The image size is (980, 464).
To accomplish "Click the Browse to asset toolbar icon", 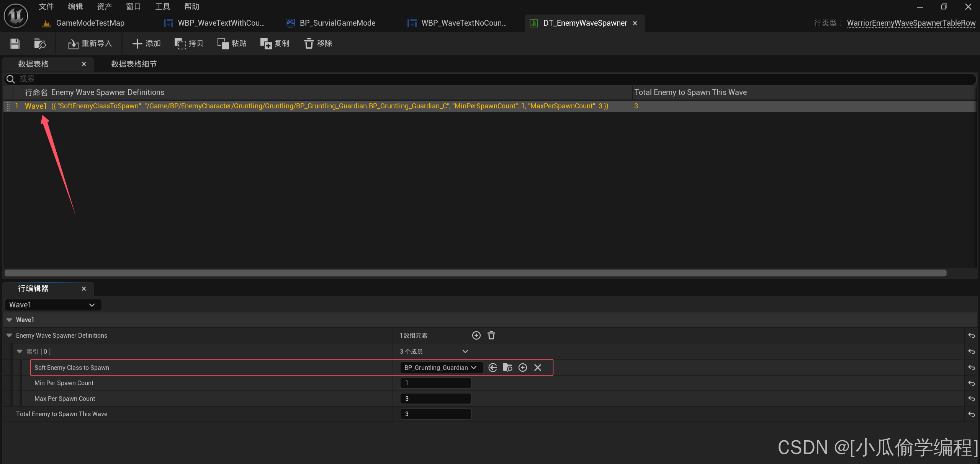I will click(40, 43).
